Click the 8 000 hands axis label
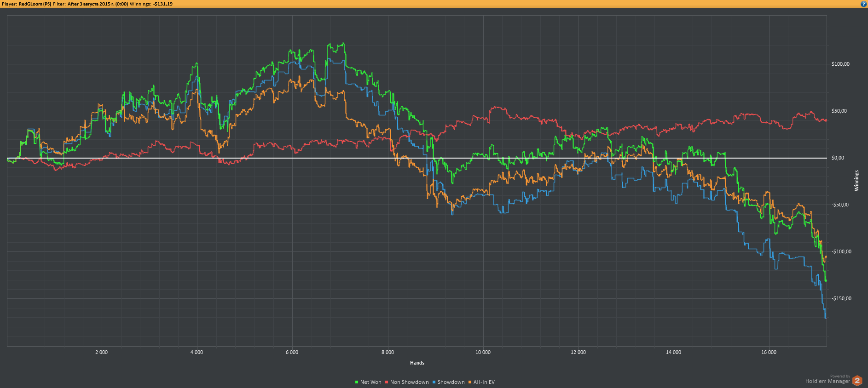This screenshot has height=388, width=868. pos(388,352)
